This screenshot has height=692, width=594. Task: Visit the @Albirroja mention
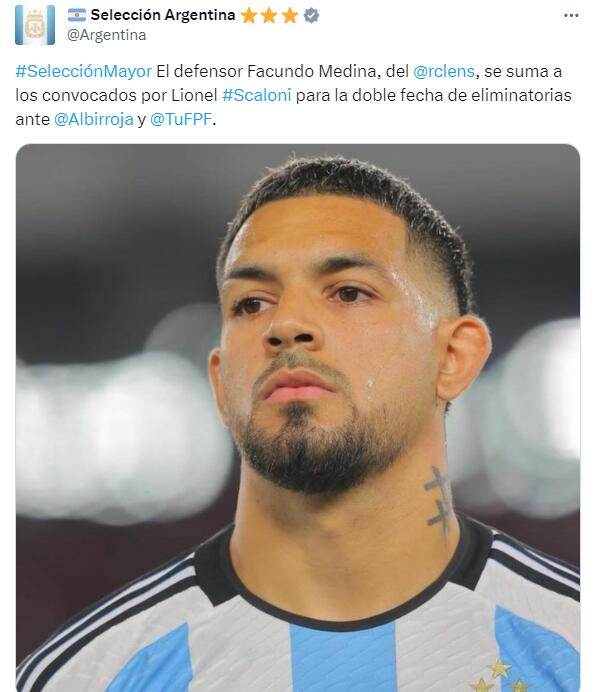[x=94, y=119]
